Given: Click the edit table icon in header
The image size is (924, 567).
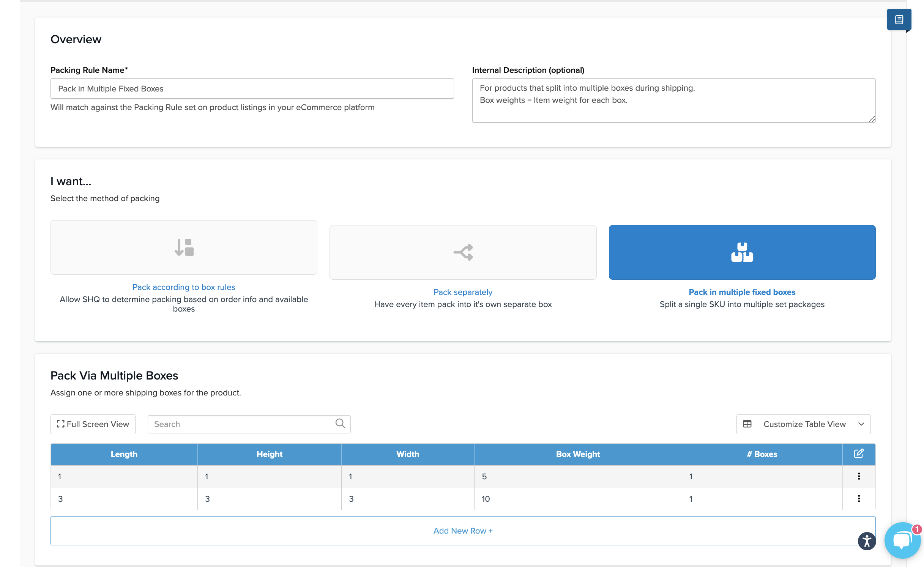Looking at the screenshot, I should click(858, 454).
